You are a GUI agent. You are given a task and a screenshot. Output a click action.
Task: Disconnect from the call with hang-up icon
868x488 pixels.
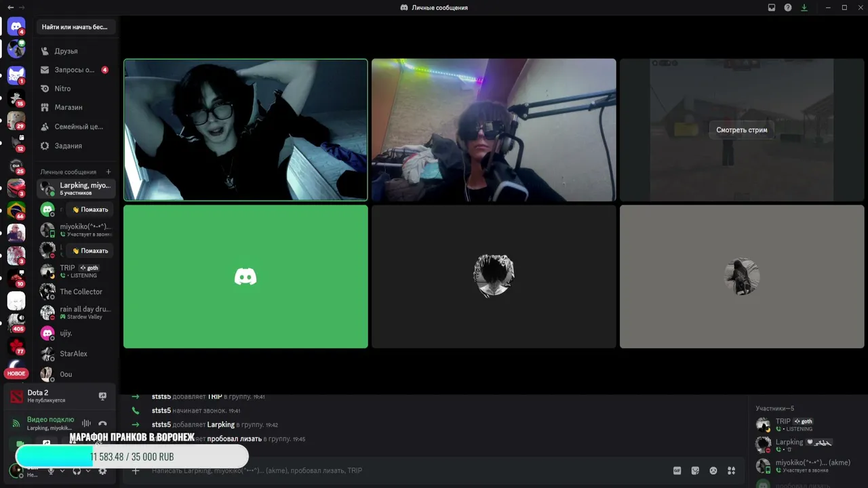(102, 424)
